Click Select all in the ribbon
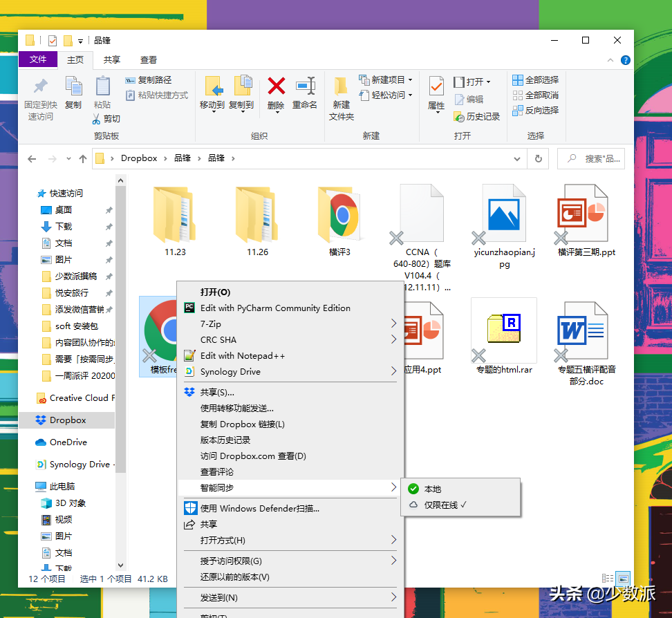The height and width of the screenshot is (618, 672). pos(536,80)
